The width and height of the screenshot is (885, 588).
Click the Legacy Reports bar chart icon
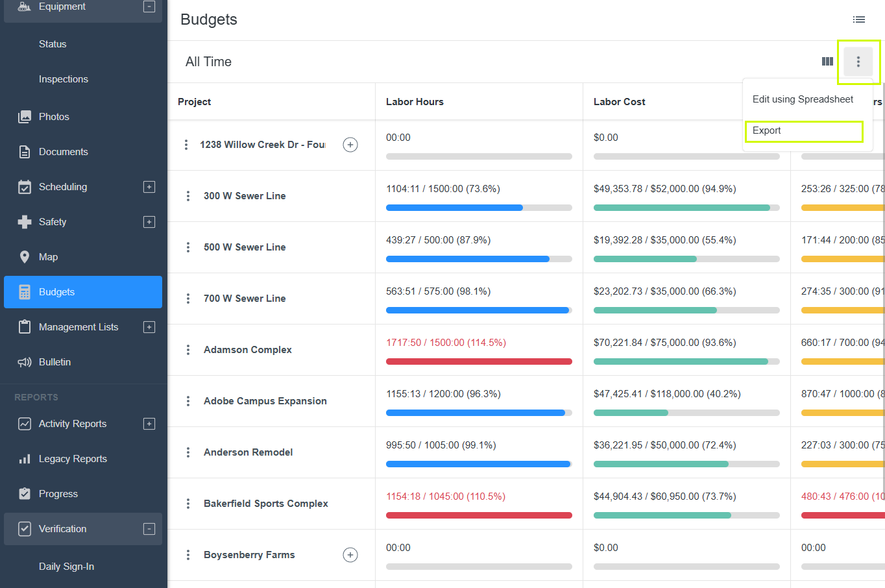pos(25,459)
